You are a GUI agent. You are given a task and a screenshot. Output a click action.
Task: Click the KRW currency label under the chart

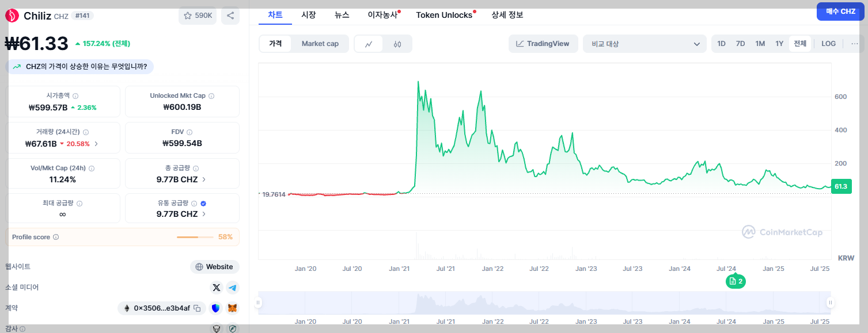click(846, 258)
